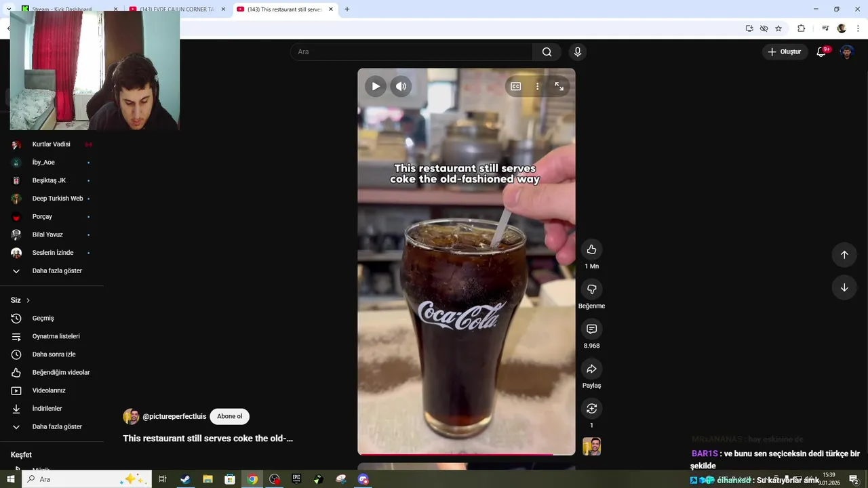This screenshot has height=488, width=868.
Task: Switch to EVDE CAJUN CORNER tab
Action: [x=178, y=9]
